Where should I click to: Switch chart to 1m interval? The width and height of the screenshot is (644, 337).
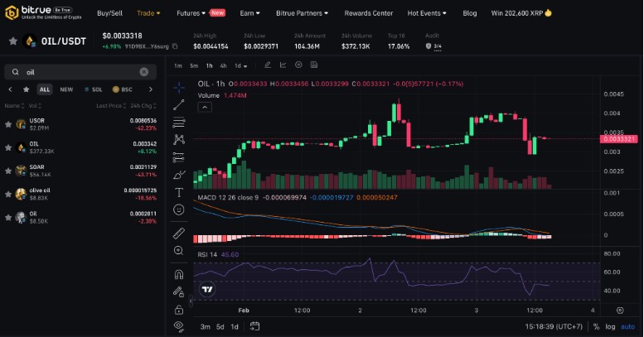pyautogui.click(x=178, y=65)
